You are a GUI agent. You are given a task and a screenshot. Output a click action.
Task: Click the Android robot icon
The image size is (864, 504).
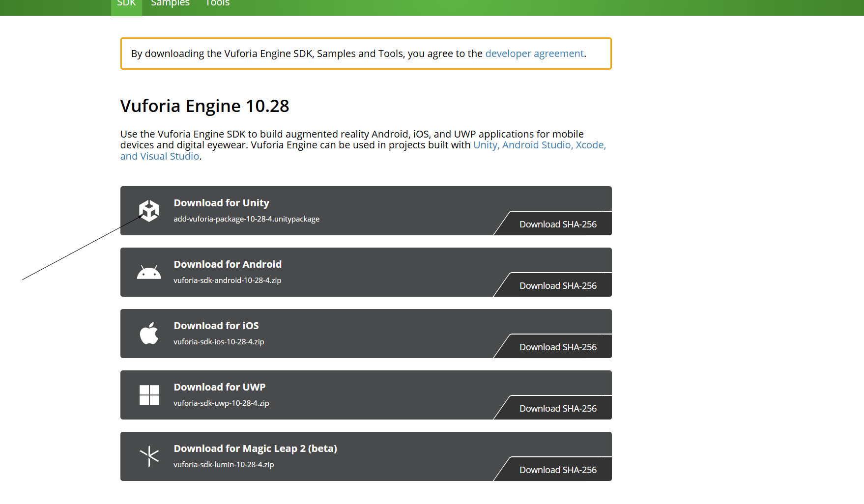[149, 272]
